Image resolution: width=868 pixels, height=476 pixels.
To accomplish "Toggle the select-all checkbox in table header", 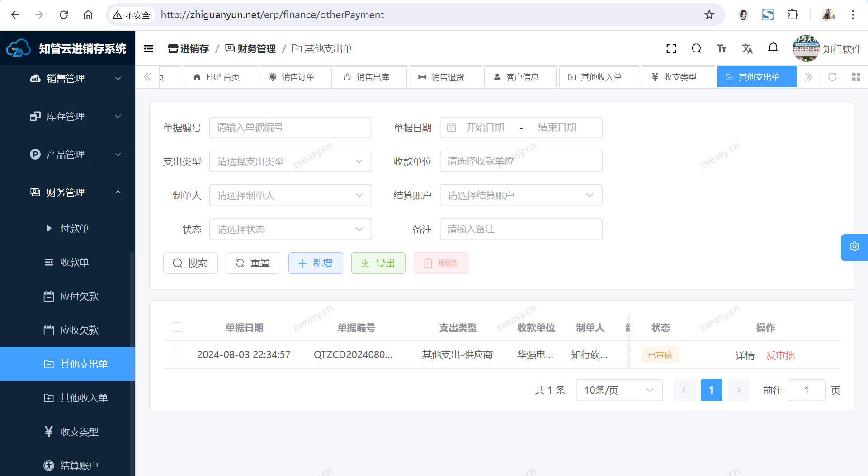I will (x=177, y=327).
